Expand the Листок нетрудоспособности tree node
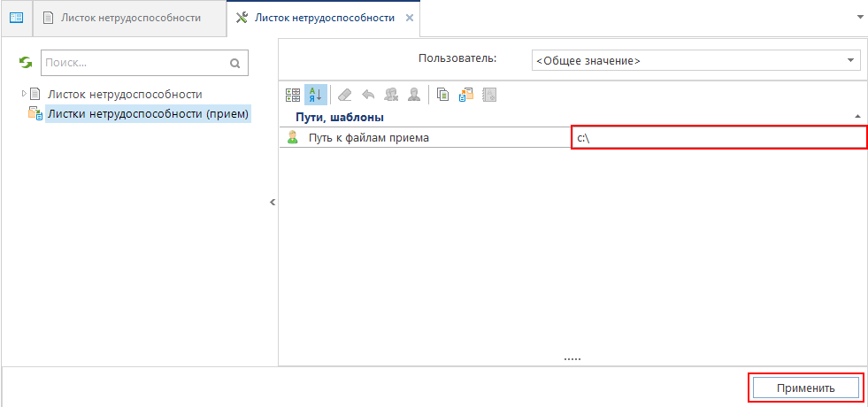The image size is (868, 407). point(25,94)
